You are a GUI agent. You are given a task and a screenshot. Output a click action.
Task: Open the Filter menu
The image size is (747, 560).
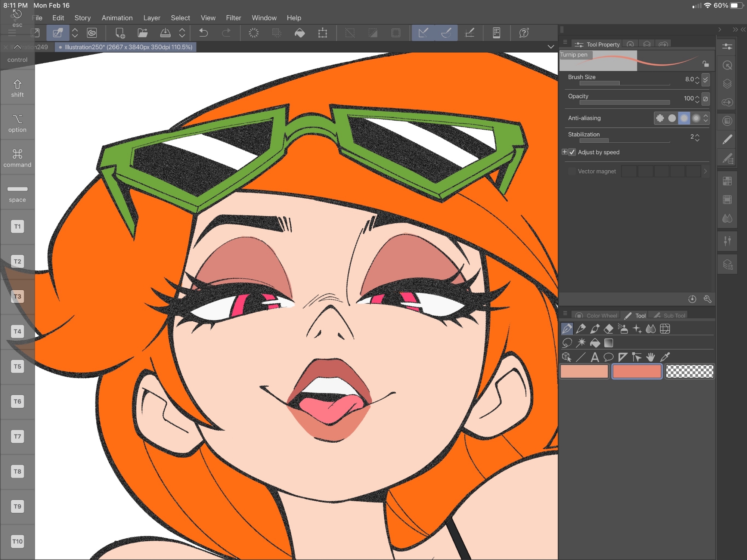(233, 18)
